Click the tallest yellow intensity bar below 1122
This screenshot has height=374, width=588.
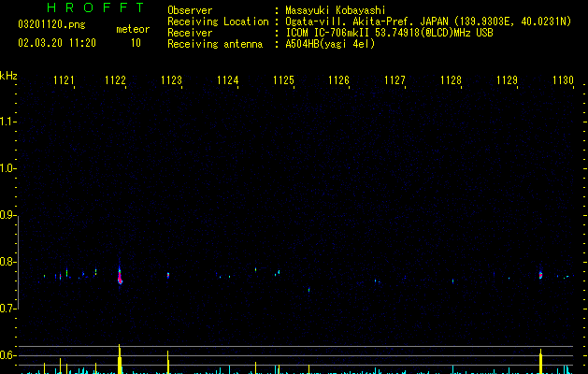pyautogui.click(x=120, y=359)
